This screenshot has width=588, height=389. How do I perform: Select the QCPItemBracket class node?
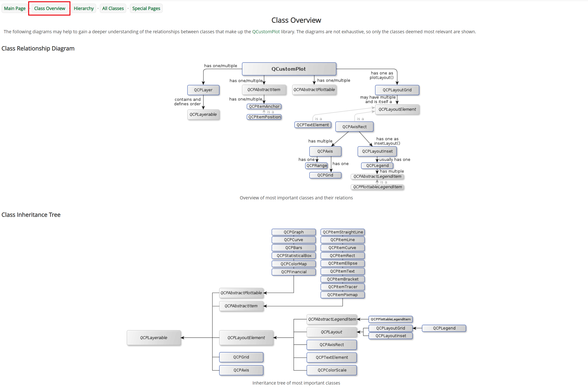tap(343, 279)
